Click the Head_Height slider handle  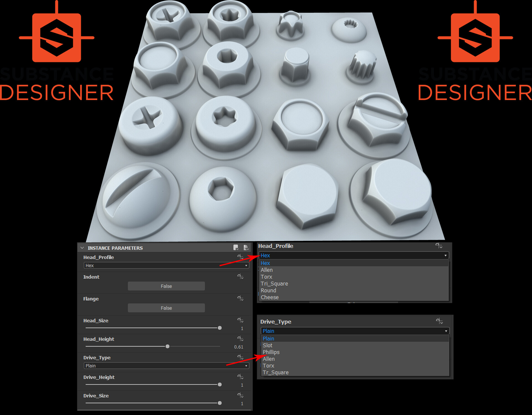(167, 346)
